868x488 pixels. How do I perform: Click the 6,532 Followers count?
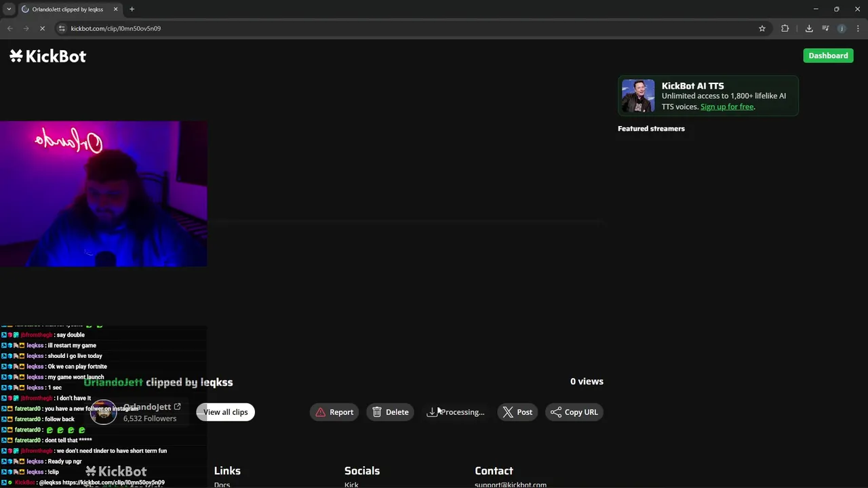click(x=149, y=418)
